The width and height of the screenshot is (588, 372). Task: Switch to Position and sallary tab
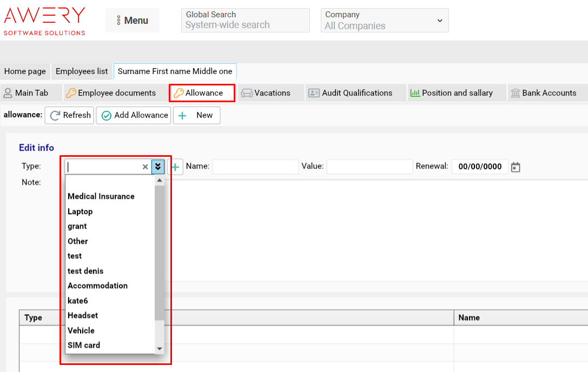pyautogui.click(x=451, y=93)
